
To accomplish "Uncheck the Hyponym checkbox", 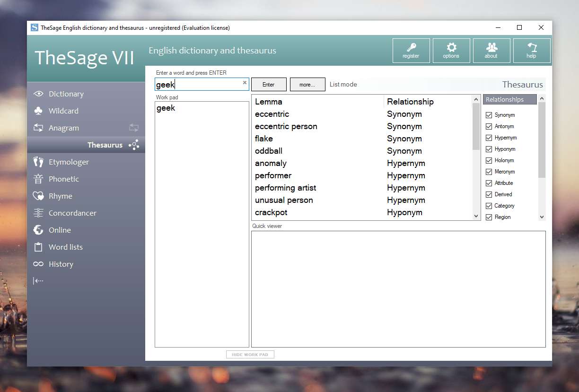I will (x=489, y=149).
